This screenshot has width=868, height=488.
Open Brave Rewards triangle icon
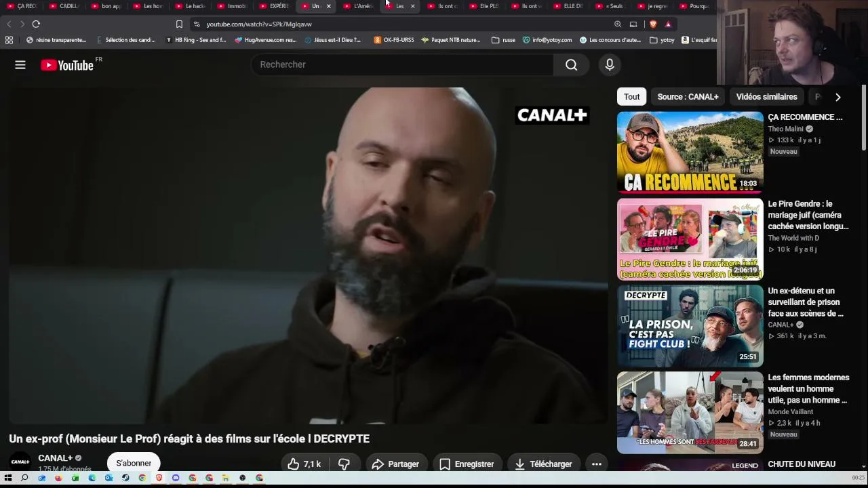coord(668,24)
